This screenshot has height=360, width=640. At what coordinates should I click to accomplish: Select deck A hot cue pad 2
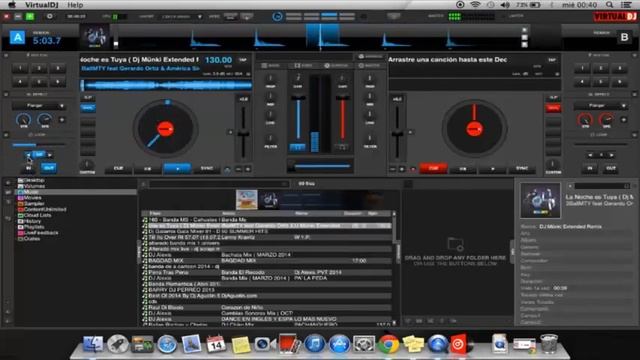39,68
